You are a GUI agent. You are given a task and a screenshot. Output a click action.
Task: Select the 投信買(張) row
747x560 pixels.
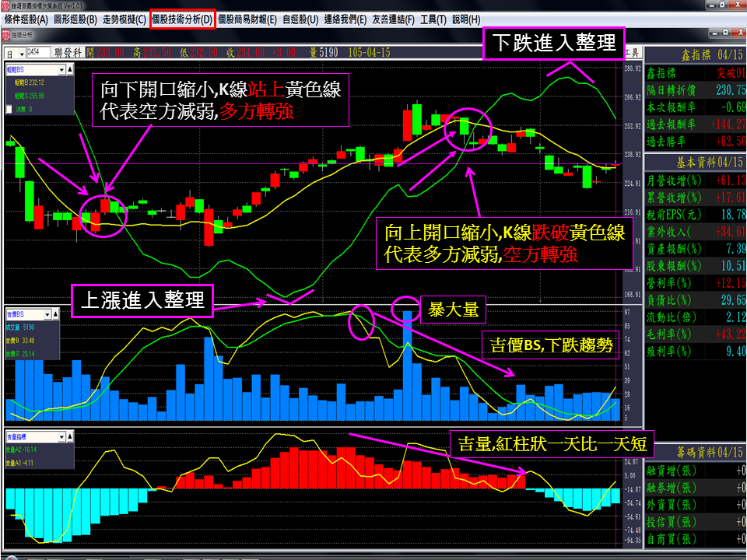tap(695, 522)
